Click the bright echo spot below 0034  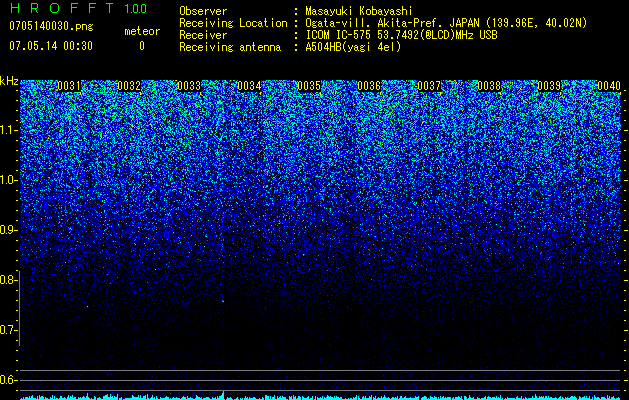[x=223, y=301]
